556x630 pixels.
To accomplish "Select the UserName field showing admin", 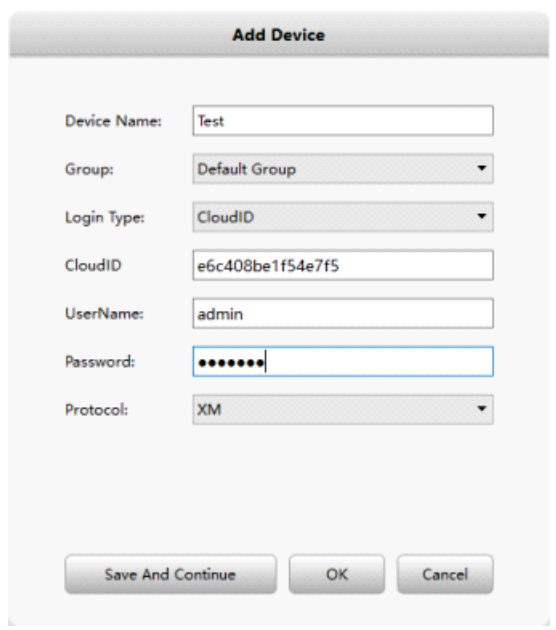I will pos(343,313).
